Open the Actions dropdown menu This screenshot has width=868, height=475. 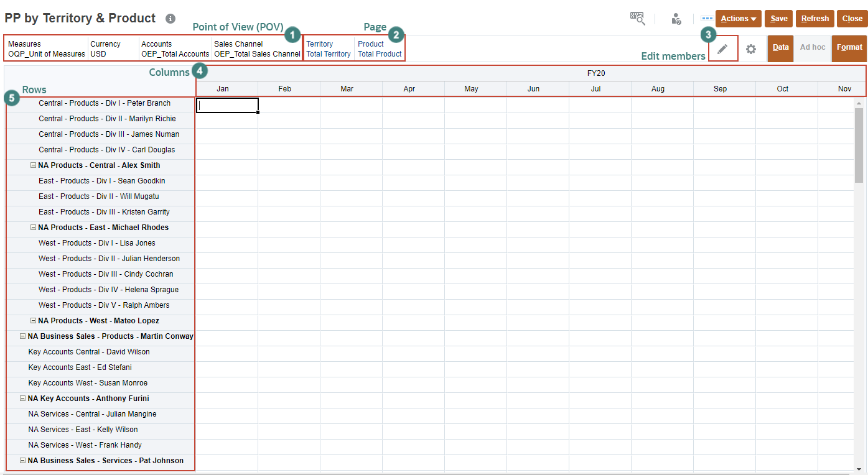[x=738, y=18]
